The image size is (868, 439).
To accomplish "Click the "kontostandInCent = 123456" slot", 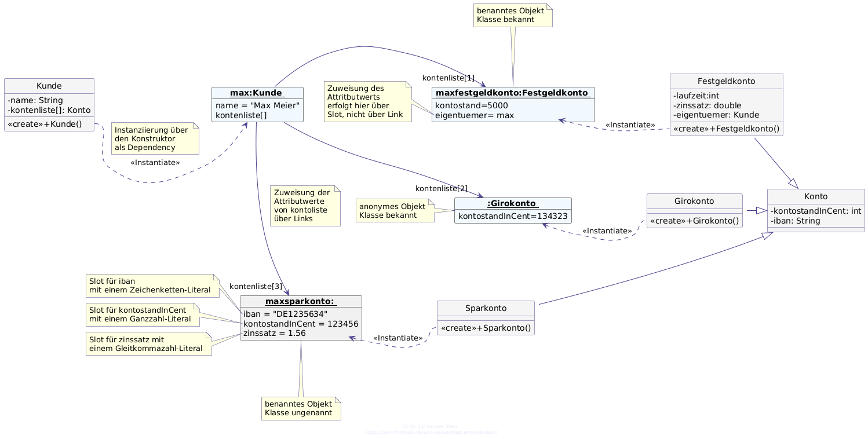I will [301, 324].
